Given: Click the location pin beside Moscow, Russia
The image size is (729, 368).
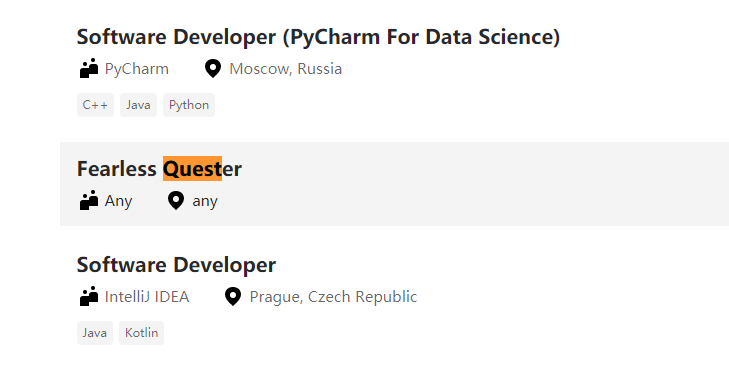Looking at the screenshot, I should coord(213,69).
